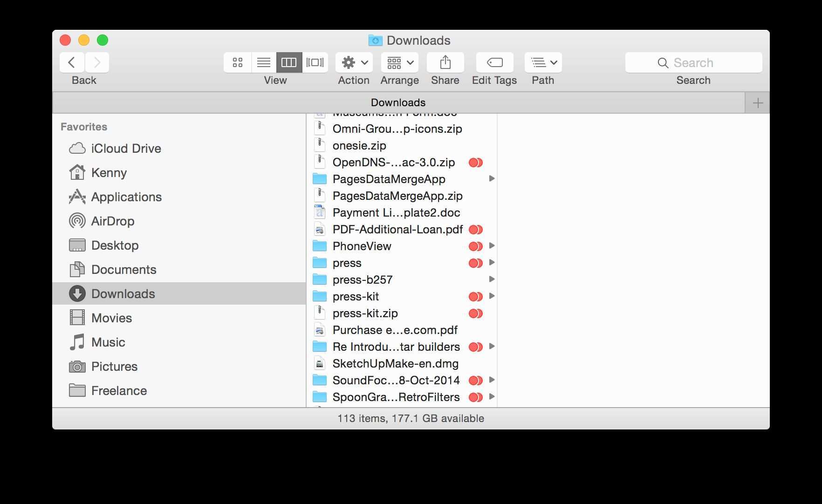Screen dimensions: 822x504
Task: Click the Share toolbar button
Action: [445, 62]
